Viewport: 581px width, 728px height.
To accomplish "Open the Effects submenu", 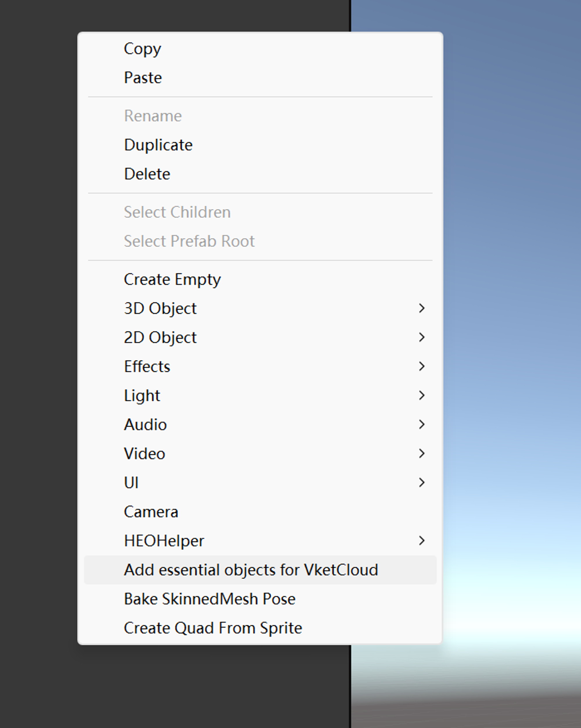I will coord(147,367).
